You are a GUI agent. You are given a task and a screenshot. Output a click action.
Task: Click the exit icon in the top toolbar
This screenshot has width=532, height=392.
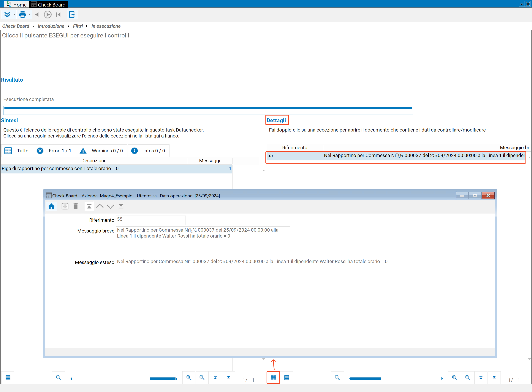pos(72,15)
